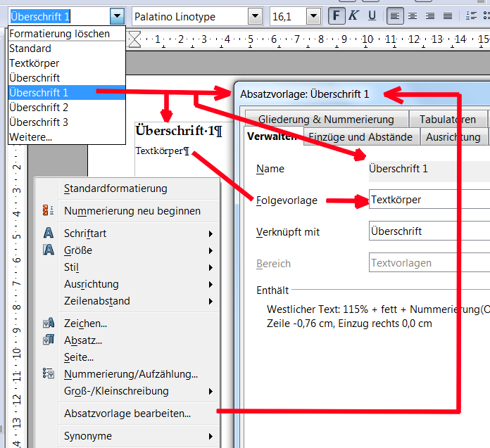Toggle bold formatting (F button)
This screenshot has height=448, width=490.
click(x=337, y=16)
